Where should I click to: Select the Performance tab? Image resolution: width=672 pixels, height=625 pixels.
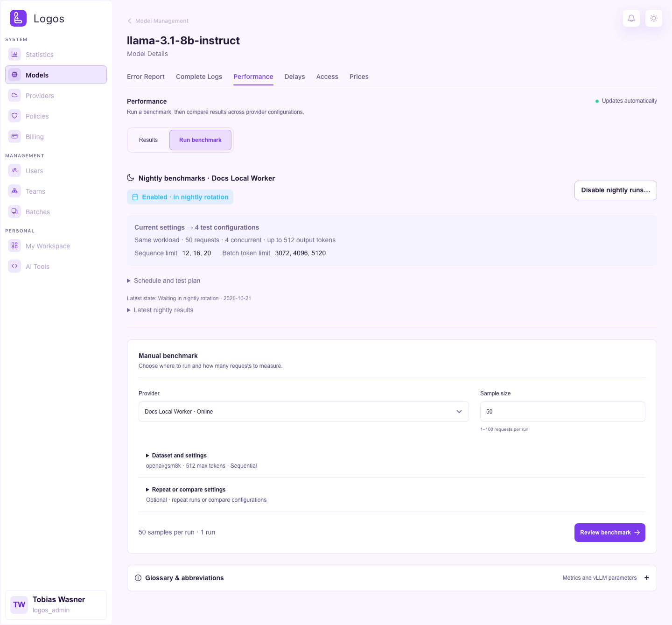point(253,77)
